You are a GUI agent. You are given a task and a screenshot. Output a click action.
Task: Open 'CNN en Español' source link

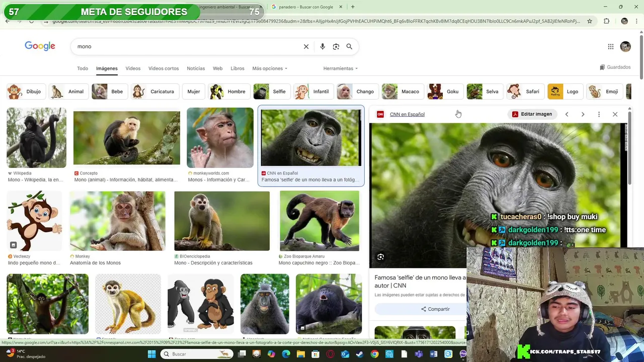(407, 115)
